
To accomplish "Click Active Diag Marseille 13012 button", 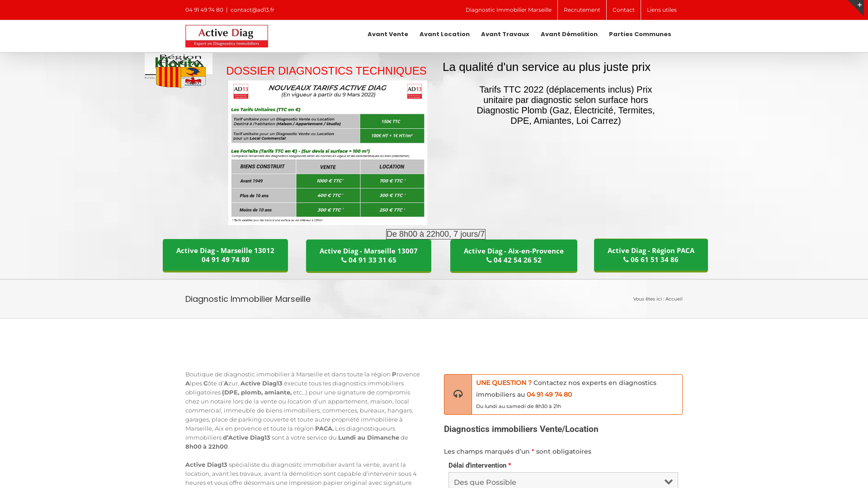I will (225, 255).
